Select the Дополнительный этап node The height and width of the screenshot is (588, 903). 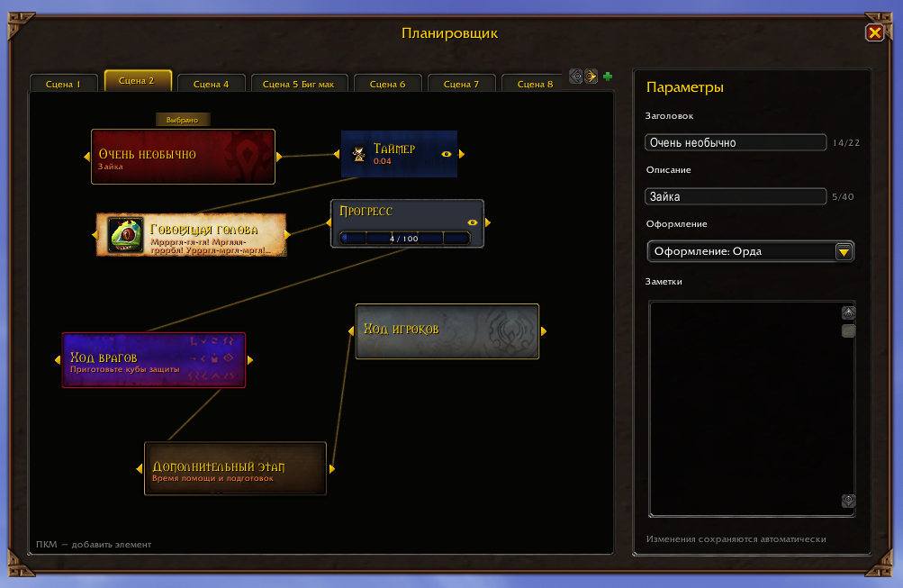click(235, 469)
